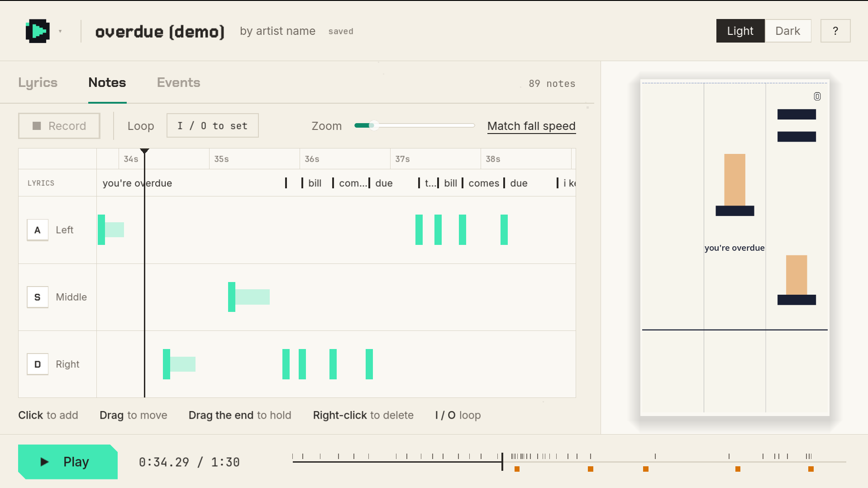Edit the 'by artist name' field
This screenshot has width=868, height=488.
[277, 31]
